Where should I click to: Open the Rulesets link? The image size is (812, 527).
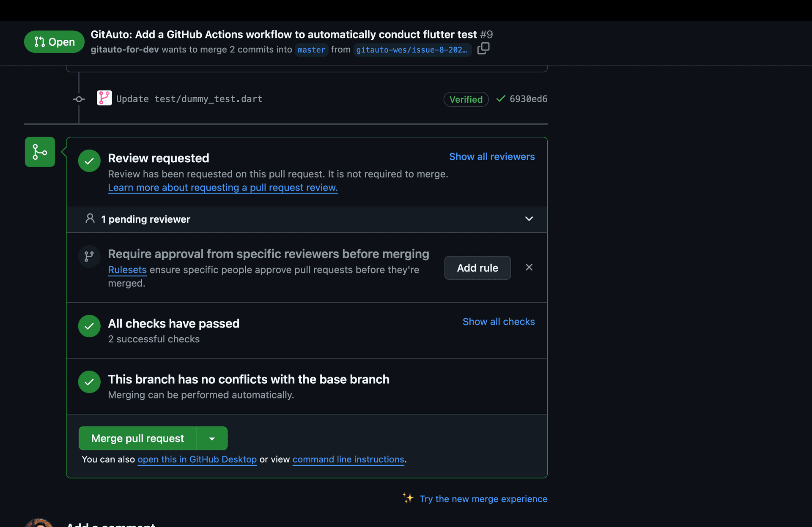point(127,270)
